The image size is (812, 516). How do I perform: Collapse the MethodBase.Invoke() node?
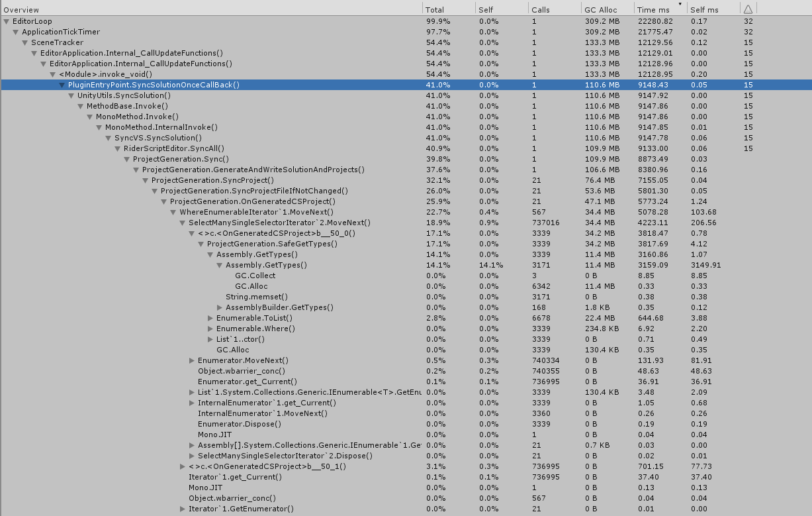(x=81, y=106)
